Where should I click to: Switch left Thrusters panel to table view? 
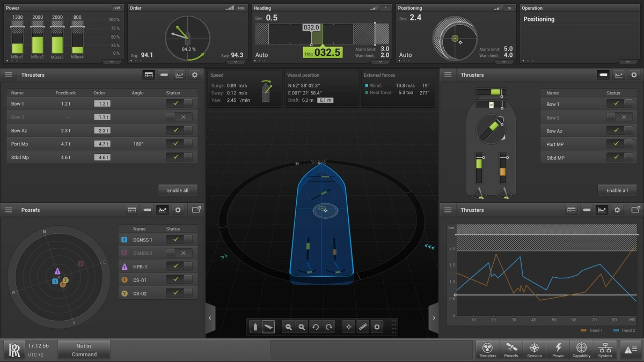pyautogui.click(x=149, y=75)
